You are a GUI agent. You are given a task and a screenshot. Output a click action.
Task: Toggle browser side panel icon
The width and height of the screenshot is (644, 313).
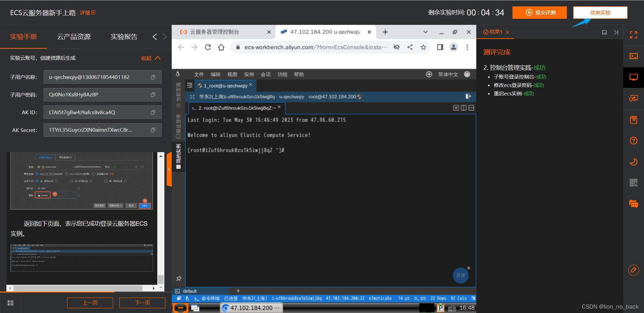[x=440, y=47]
